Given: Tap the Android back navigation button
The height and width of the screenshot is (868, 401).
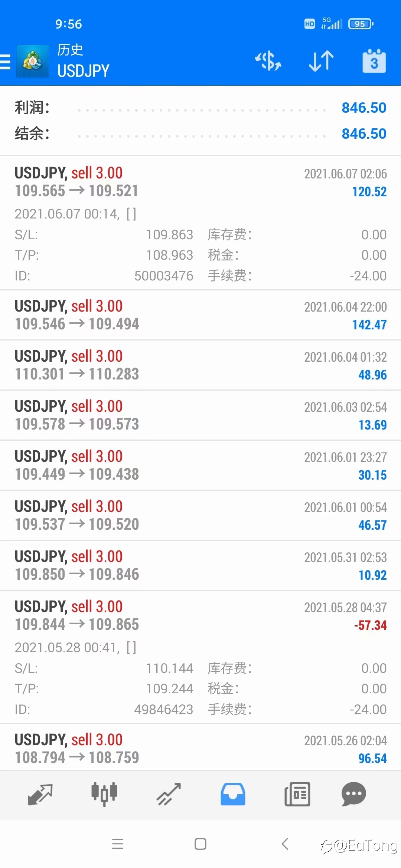Looking at the screenshot, I should pyautogui.click(x=285, y=844).
